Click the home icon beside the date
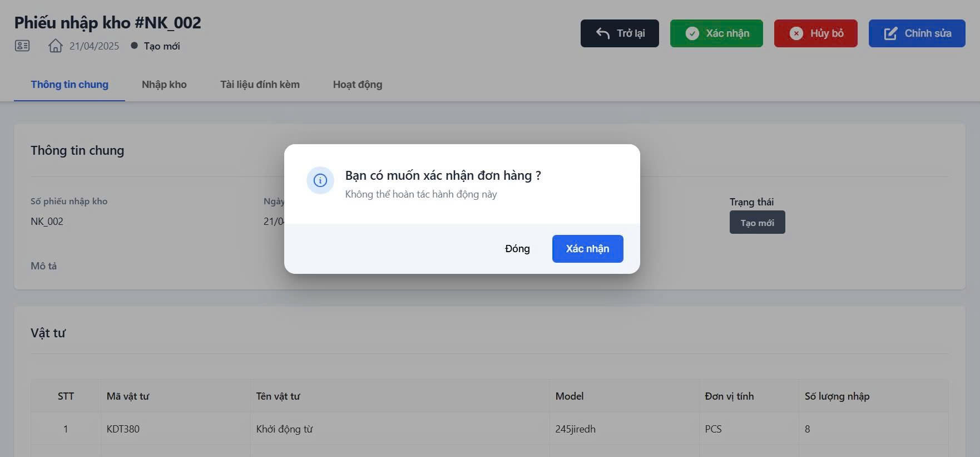Screen dimensions: 980x457 coord(55,46)
